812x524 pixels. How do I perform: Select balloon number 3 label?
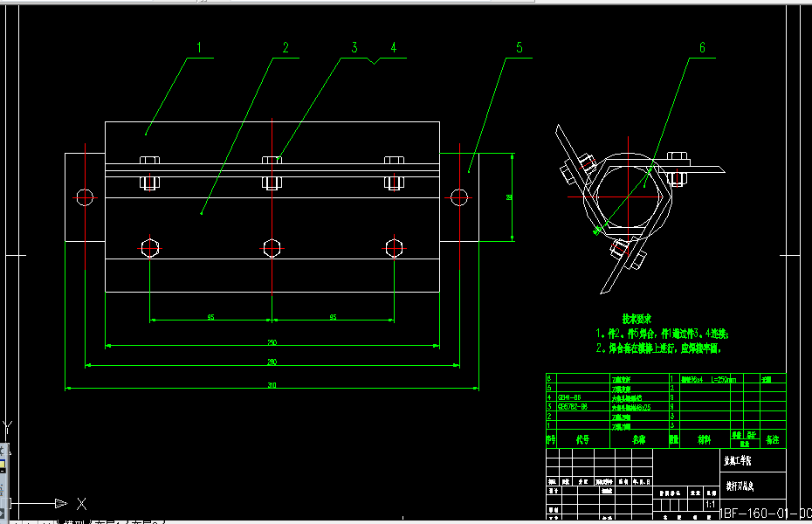click(x=354, y=48)
